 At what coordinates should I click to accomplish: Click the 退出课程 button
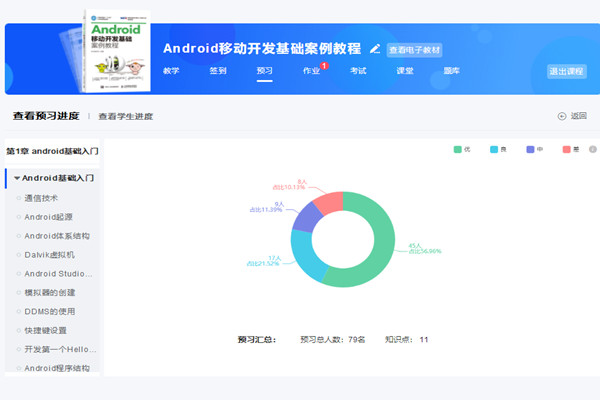[567, 71]
